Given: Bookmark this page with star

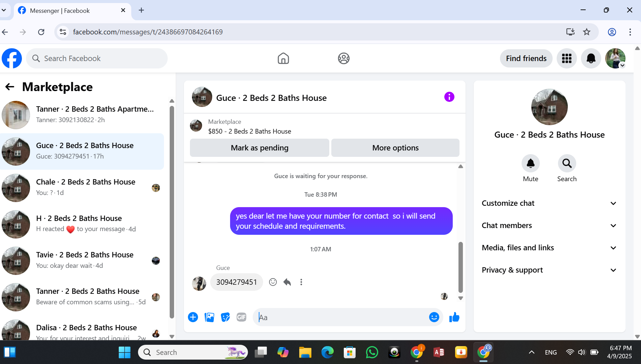Looking at the screenshot, I should pos(587,32).
